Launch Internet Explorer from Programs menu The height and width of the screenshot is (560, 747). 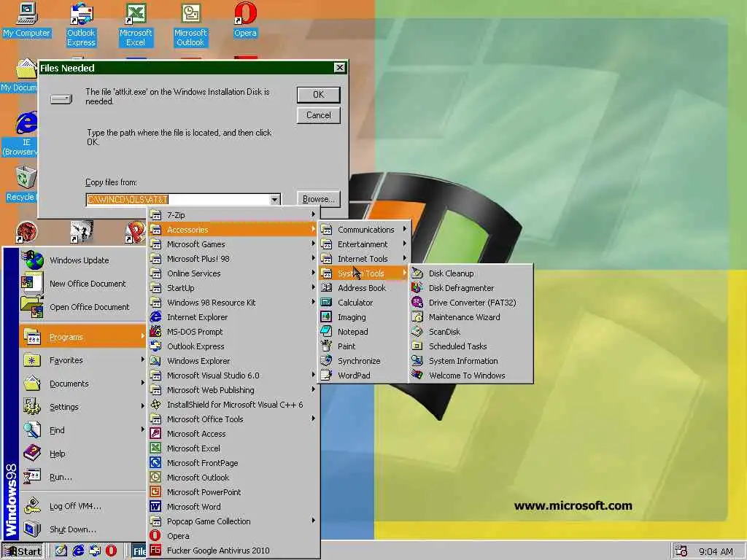tap(233, 317)
